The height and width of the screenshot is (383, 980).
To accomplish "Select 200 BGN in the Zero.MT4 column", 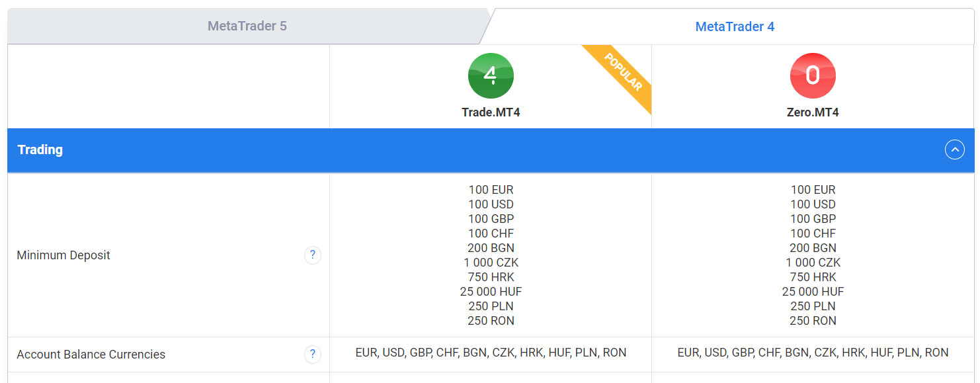I will 813,248.
